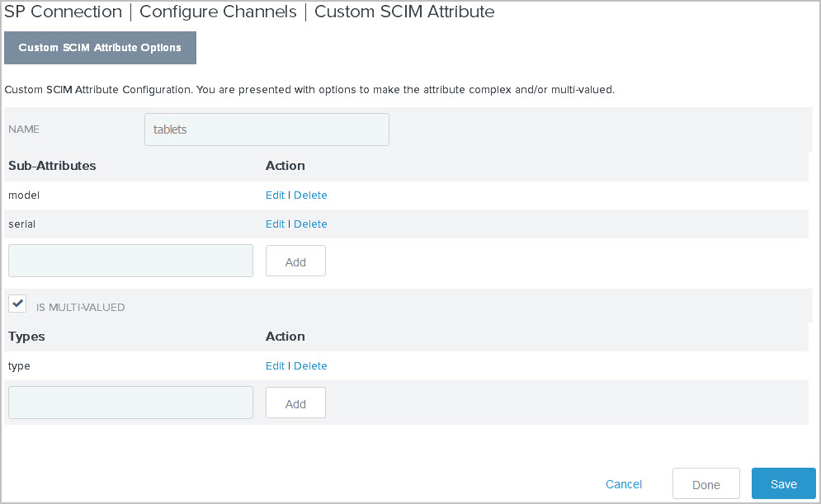Select the Custom SCIM Attribute breadcrumb entry
The width and height of the screenshot is (821, 504).
403,12
